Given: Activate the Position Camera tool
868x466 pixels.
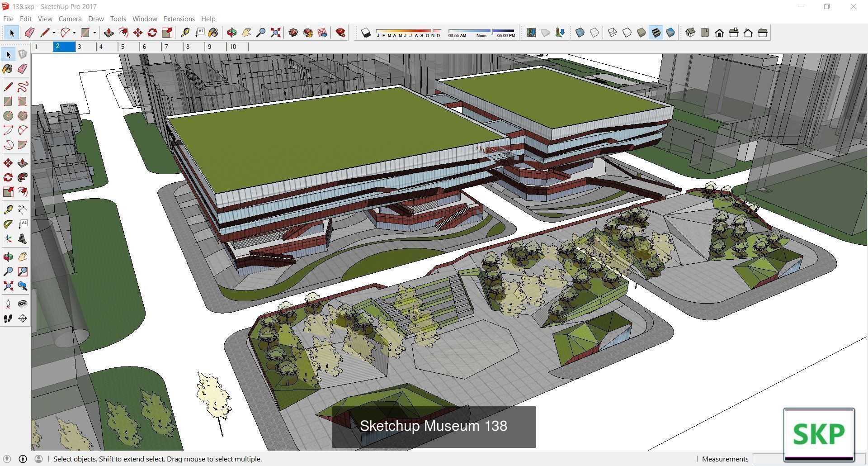Looking at the screenshot, I should click(x=8, y=304).
